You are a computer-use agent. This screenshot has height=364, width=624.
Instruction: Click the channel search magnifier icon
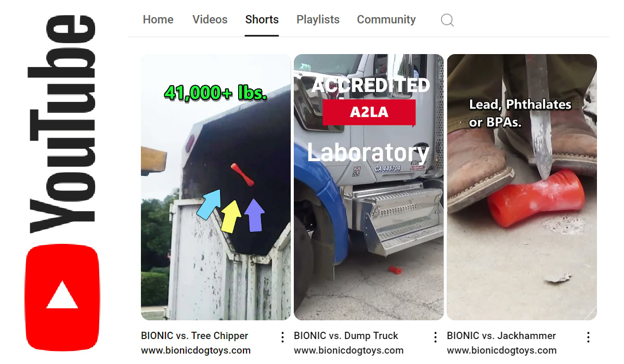[447, 20]
